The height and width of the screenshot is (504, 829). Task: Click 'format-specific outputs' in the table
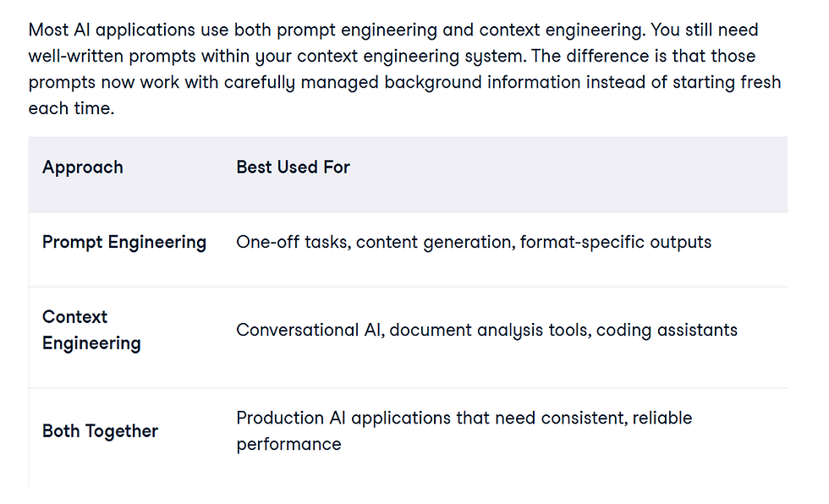click(x=616, y=243)
